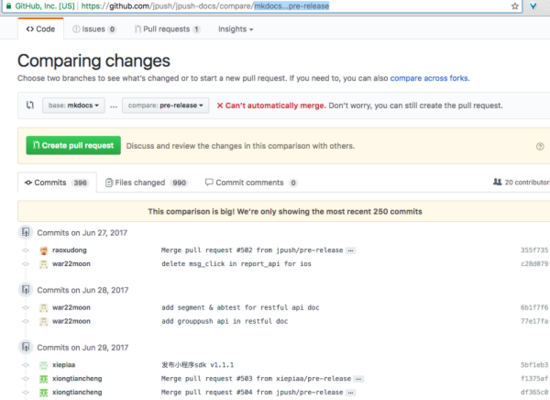550x400 pixels.
Task: Click the swap branches compare icon
Action: pos(30,105)
